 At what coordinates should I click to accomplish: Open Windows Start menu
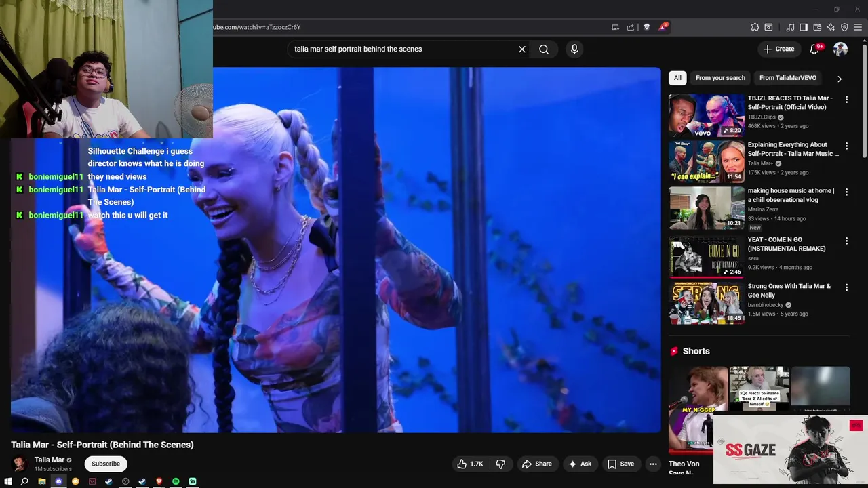click(8, 481)
